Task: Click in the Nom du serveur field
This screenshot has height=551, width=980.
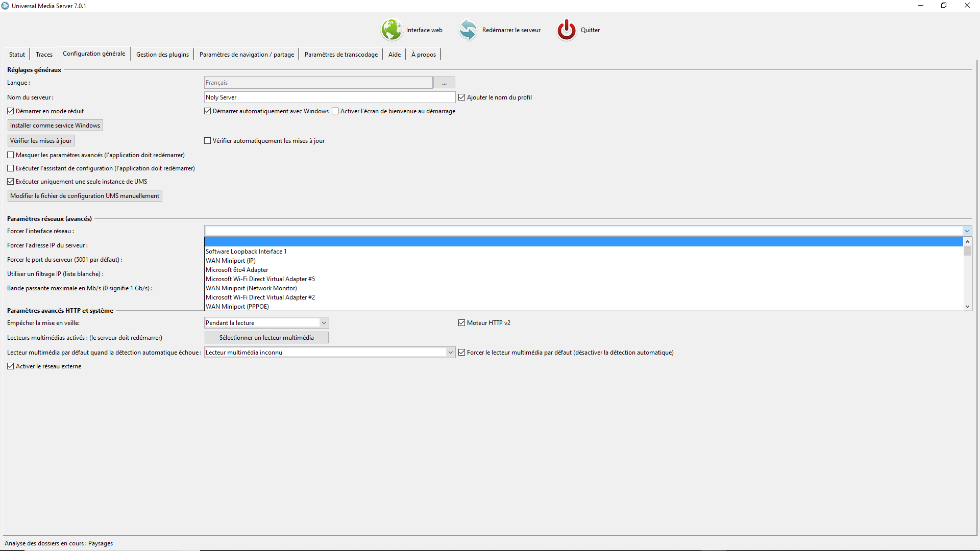Action: [x=330, y=97]
